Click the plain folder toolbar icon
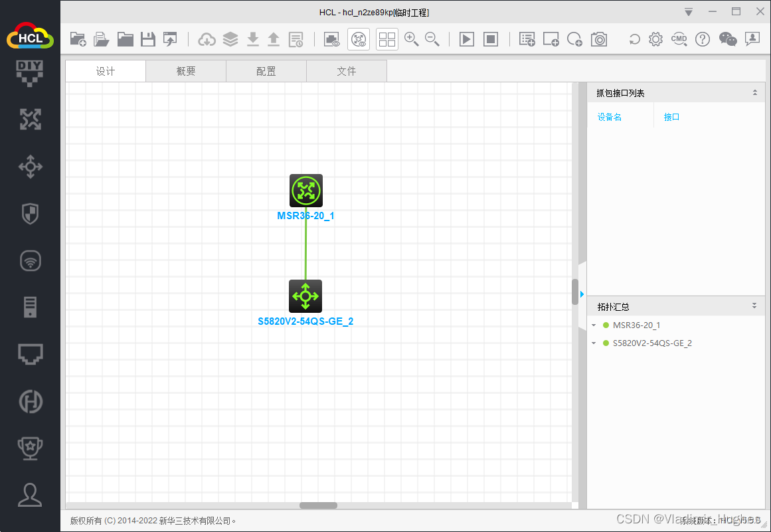This screenshot has width=771, height=532. coord(125,39)
